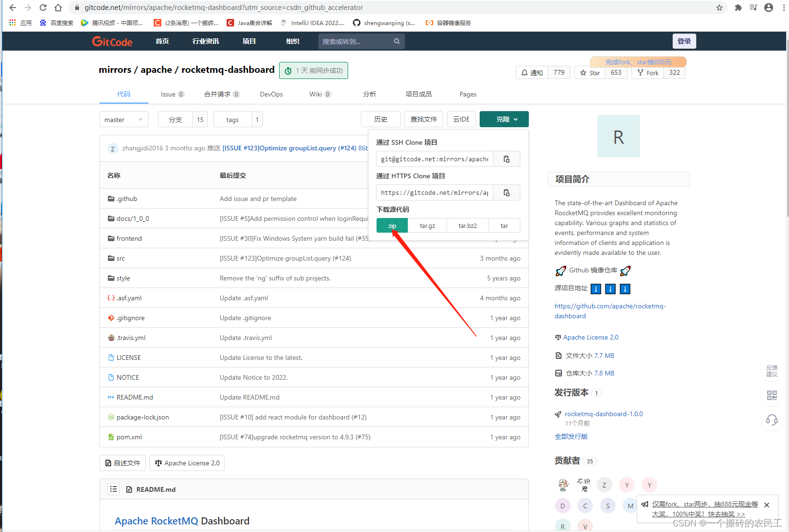Viewport: 789px width, 532px height.
Task: Open the 云IDE button
Action: [x=461, y=119]
